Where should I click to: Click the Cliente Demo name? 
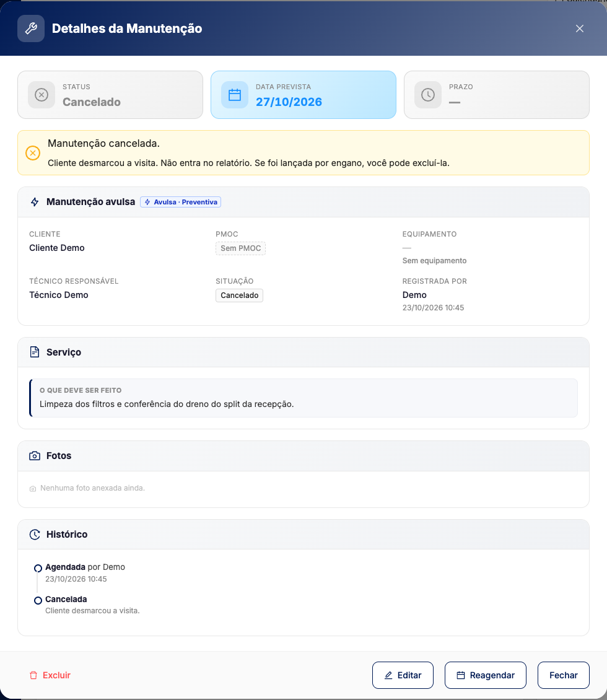click(x=57, y=248)
